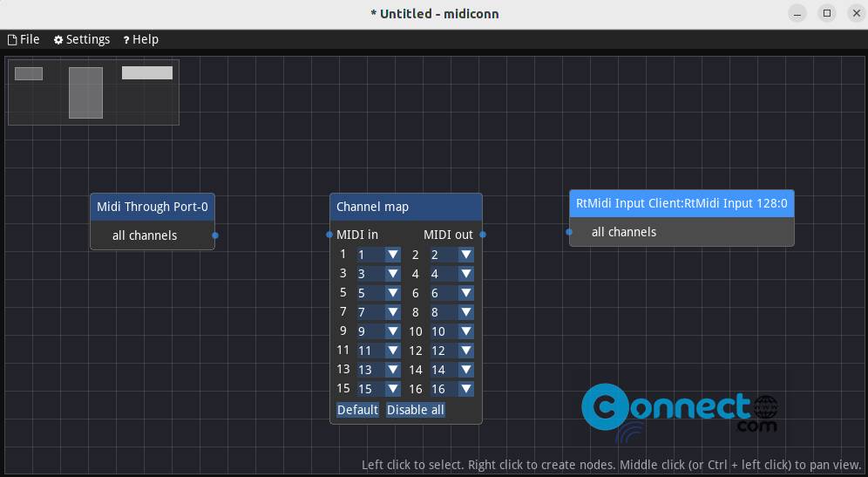Click the 'all channels' label in Midi Through Port-0
This screenshot has height=477, width=868.
coord(145,235)
